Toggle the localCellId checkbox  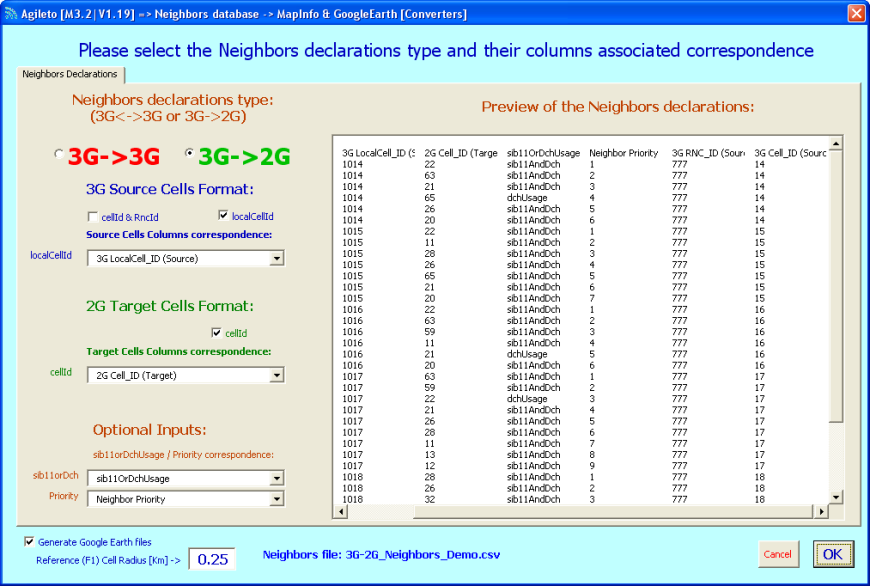point(223,216)
